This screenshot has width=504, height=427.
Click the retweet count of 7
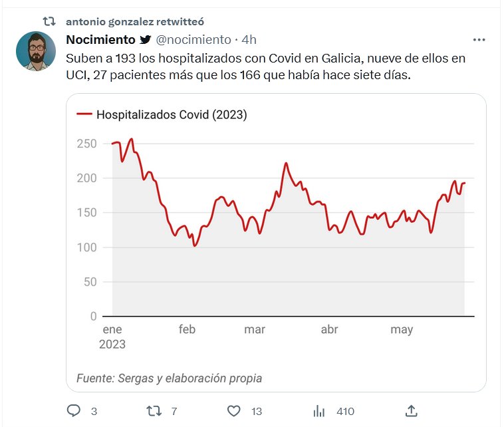pos(174,412)
